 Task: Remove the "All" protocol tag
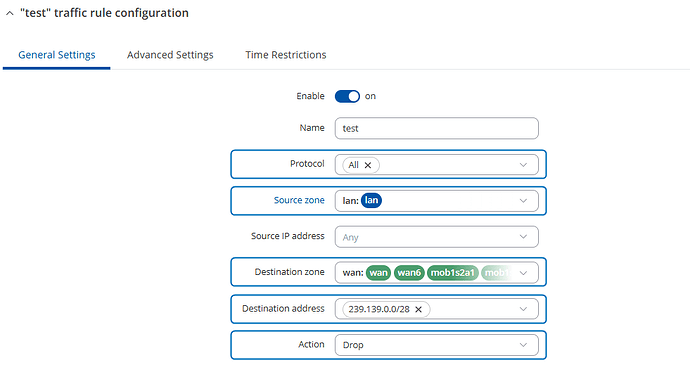click(368, 165)
